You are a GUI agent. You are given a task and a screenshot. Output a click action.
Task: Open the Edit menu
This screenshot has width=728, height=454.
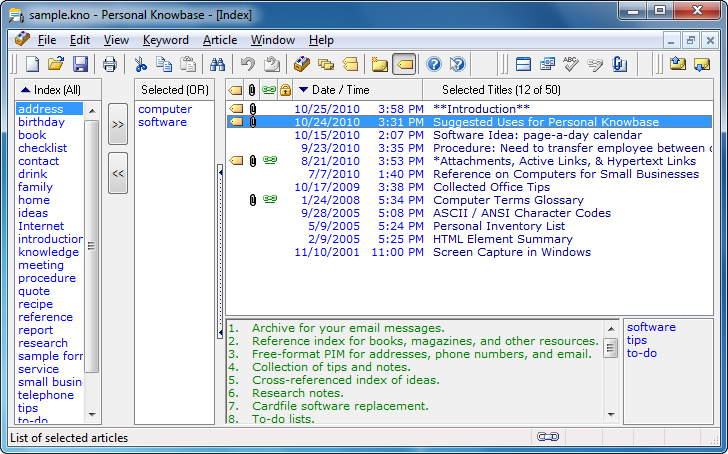pyautogui.click(x=80, y=40)
